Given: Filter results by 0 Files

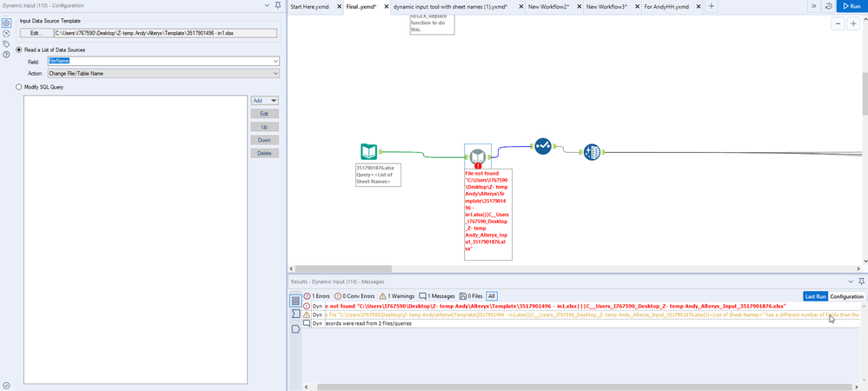Looking at the screenshot, I should click(x=471, y=296).
